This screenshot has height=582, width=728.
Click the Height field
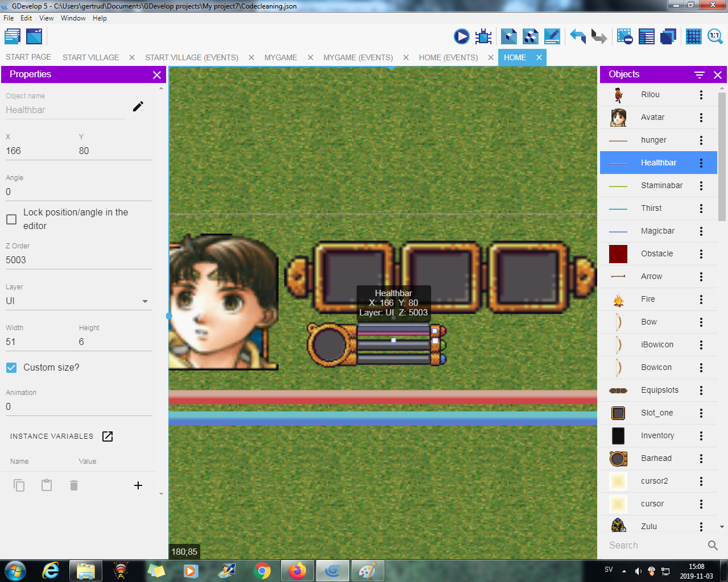click(x=115, y=342)
